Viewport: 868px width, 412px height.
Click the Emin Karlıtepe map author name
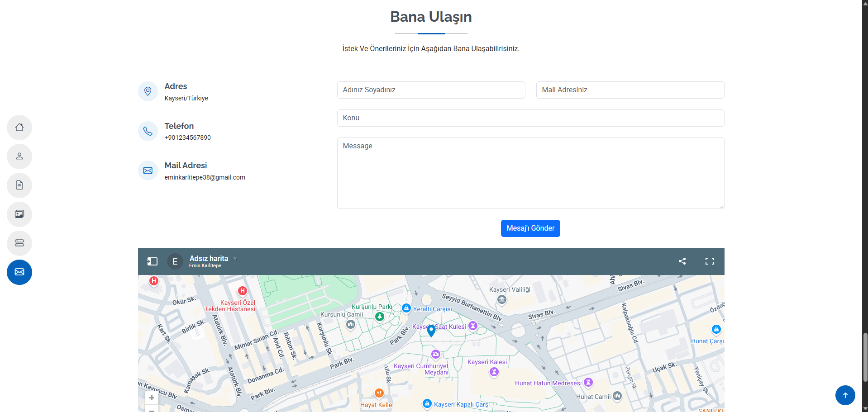[x=205, y=266]
